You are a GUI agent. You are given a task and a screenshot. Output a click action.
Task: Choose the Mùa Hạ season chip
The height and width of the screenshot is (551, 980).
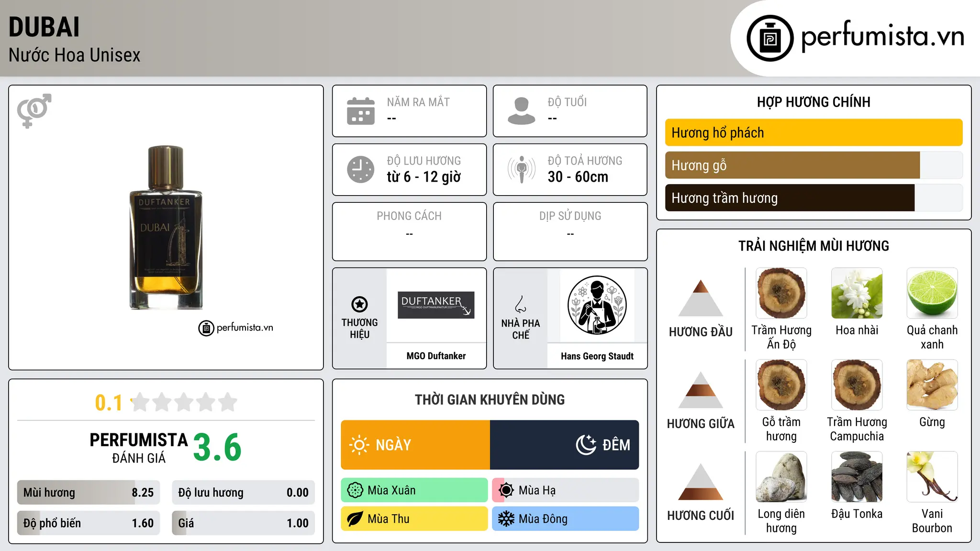pos(566,490)
